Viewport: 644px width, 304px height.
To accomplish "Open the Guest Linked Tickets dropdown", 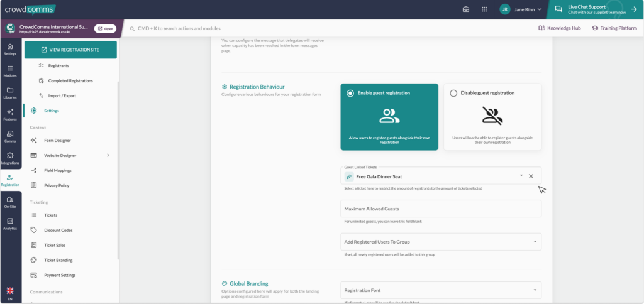I will pyautogui.click(x=521, y=176).
